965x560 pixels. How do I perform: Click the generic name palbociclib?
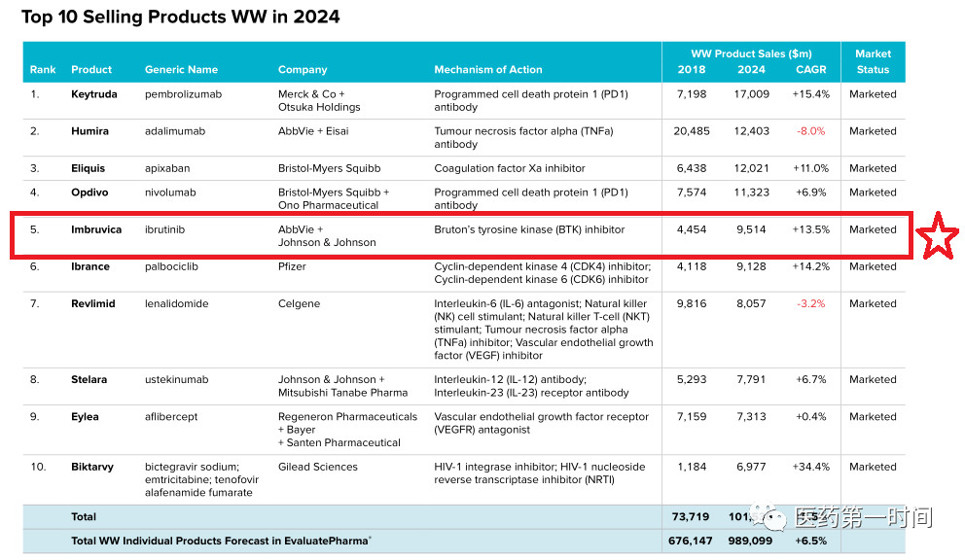tap(171, 266)
